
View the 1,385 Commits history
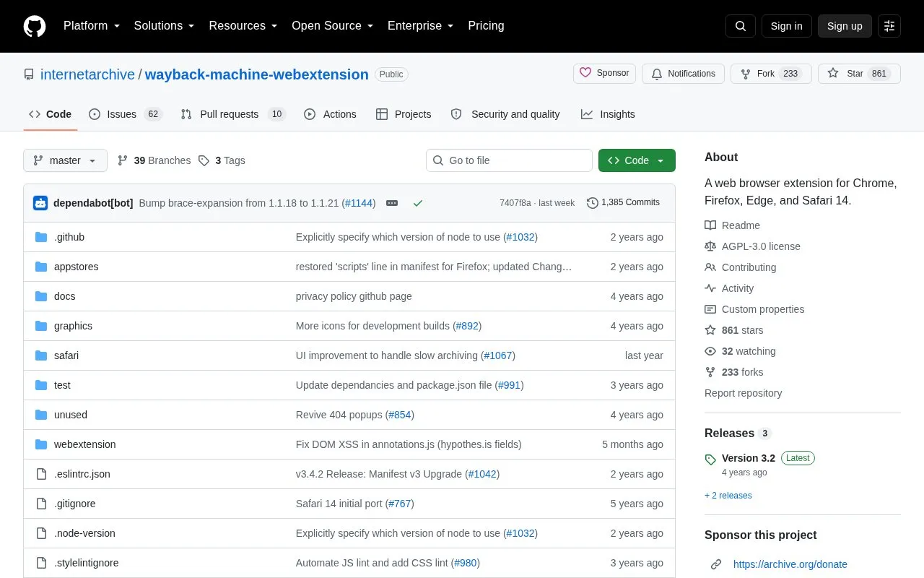623,203
